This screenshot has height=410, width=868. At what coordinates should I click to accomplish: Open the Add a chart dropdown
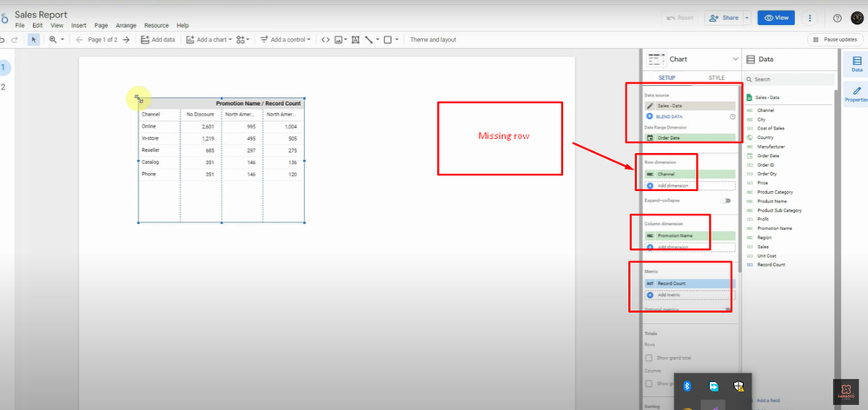pyautogui.click(x=209, y=40)
